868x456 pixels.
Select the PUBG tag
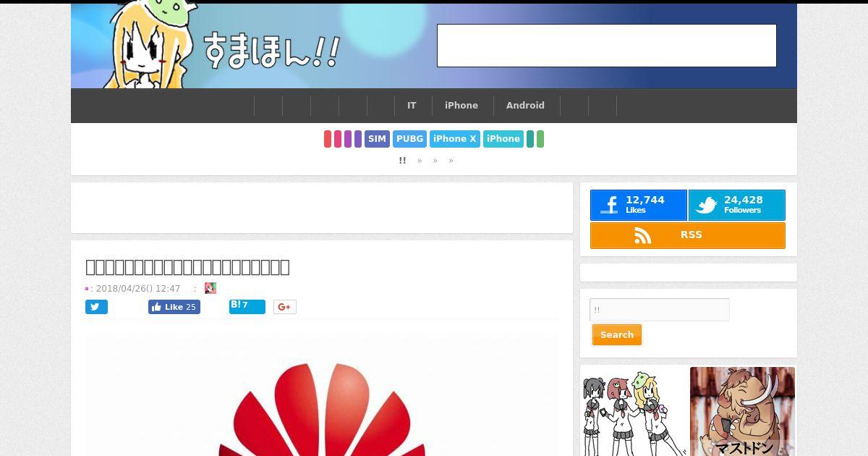point(410,139)
